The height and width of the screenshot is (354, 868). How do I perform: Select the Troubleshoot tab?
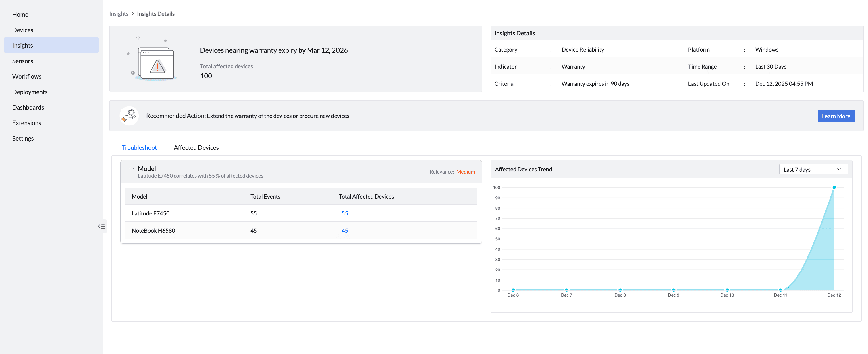(x=139, y=147)
